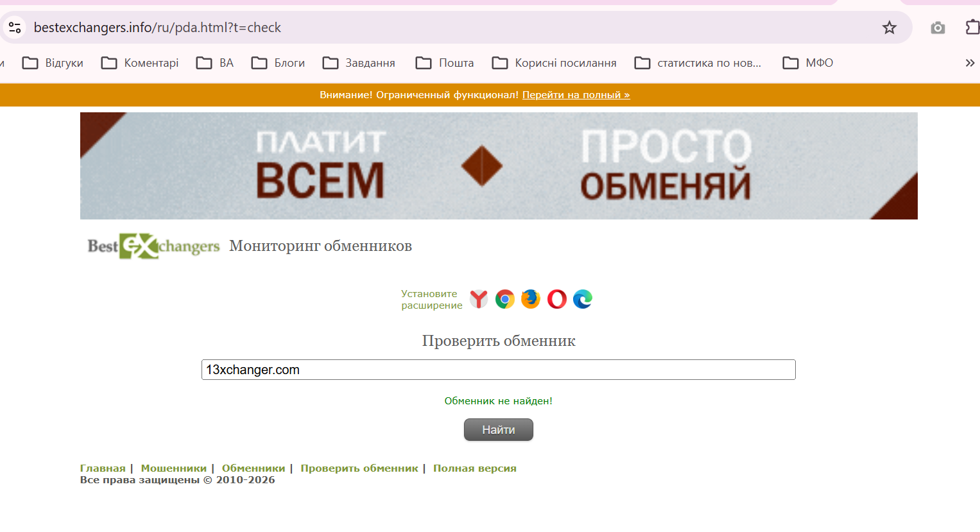The width and height of the screenshot is (980, 532).
Task: Open the Главная footer link
Action: tap(103, 468)
